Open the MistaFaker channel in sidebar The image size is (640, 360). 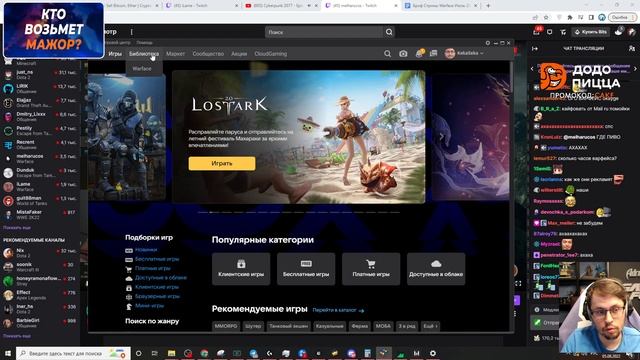40,214
